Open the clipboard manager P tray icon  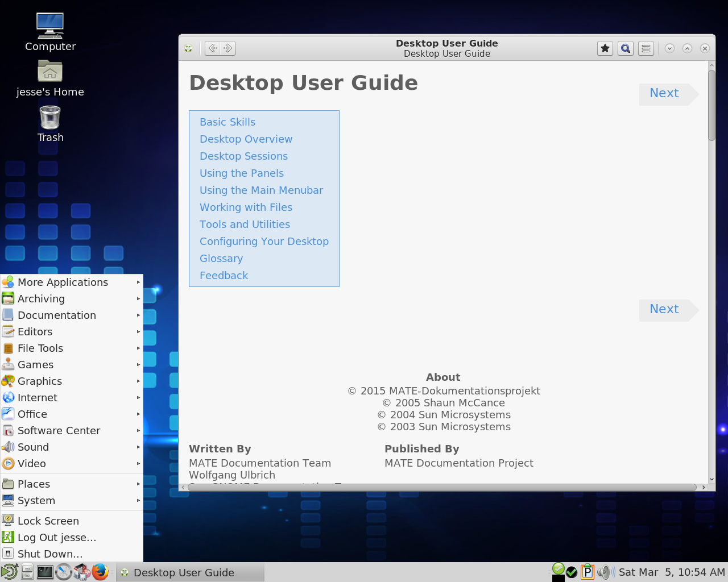point(588,572)
